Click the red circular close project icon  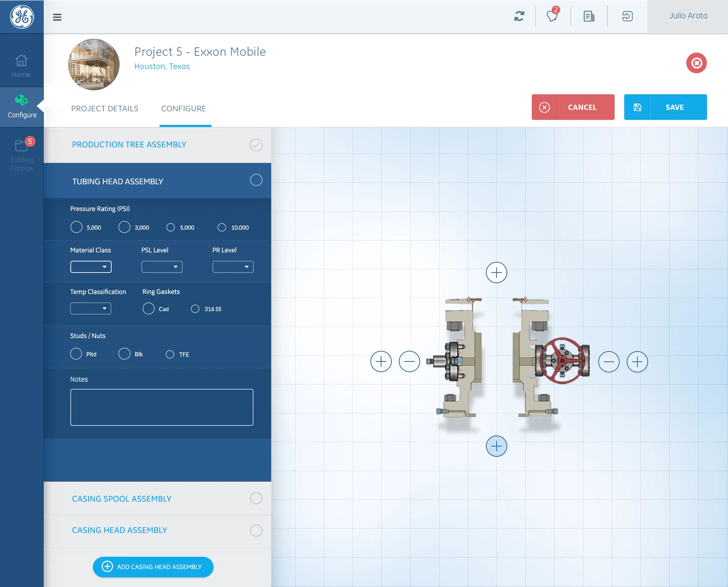(x=696, y=63)
